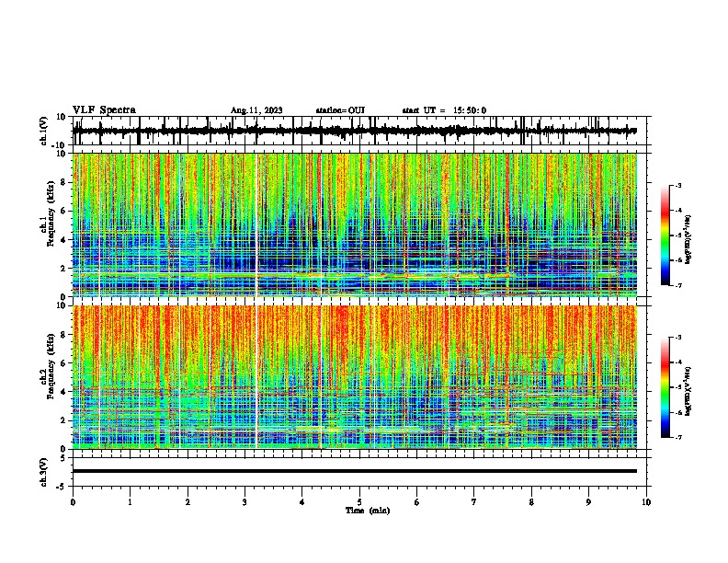
Task: Click time-axis tick label "6"
Action: pyautogui.click(x=417, y=502)
